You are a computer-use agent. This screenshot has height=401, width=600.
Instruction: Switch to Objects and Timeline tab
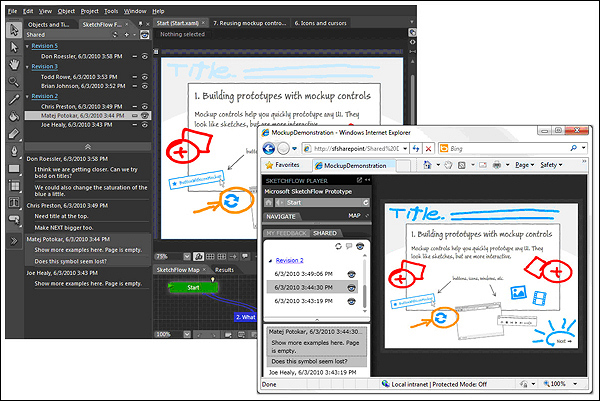(x=49, y=24)
